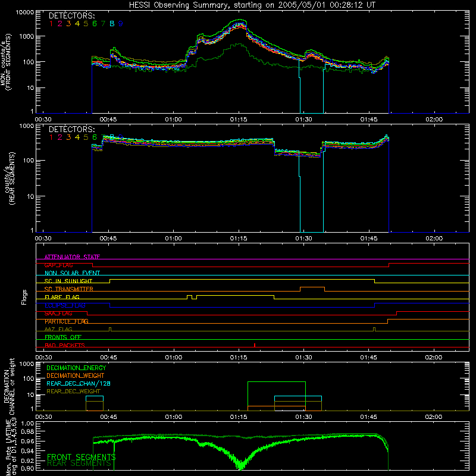Click the "DETECTORS:" heading in the rear segments plot

72,129
